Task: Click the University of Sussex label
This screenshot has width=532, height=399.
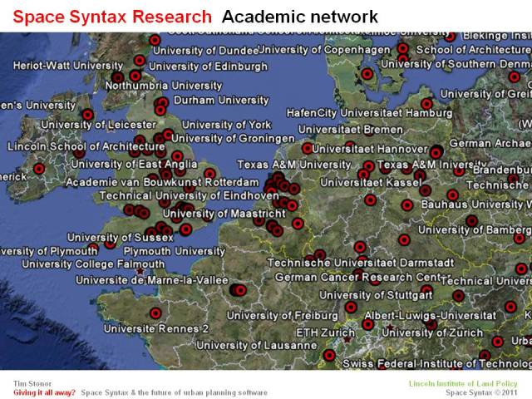Action: click(x=121, y=237)
